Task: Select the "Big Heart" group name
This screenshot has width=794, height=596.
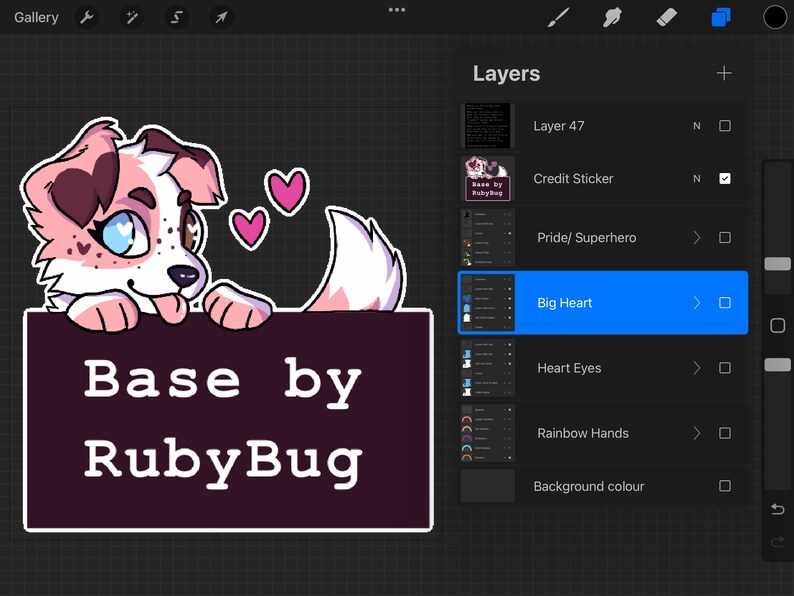Action: coord(565,303)
